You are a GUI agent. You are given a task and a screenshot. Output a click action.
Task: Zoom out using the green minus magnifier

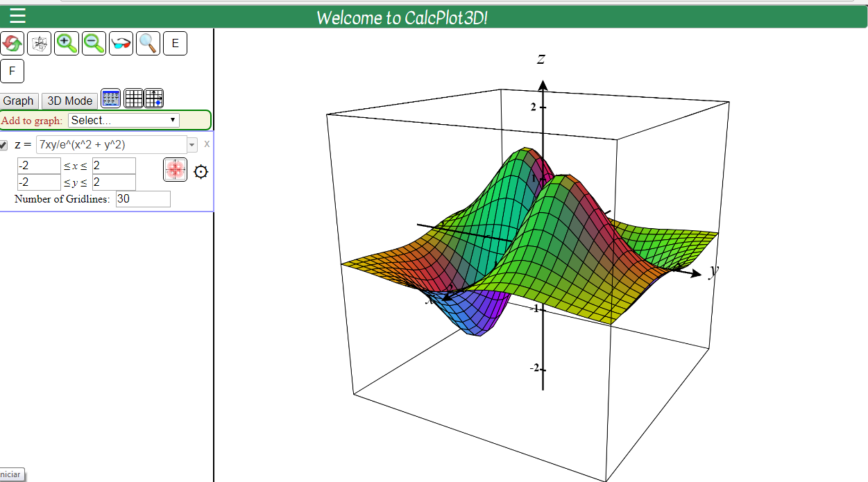pyautogui.click(x=93, y=43)
